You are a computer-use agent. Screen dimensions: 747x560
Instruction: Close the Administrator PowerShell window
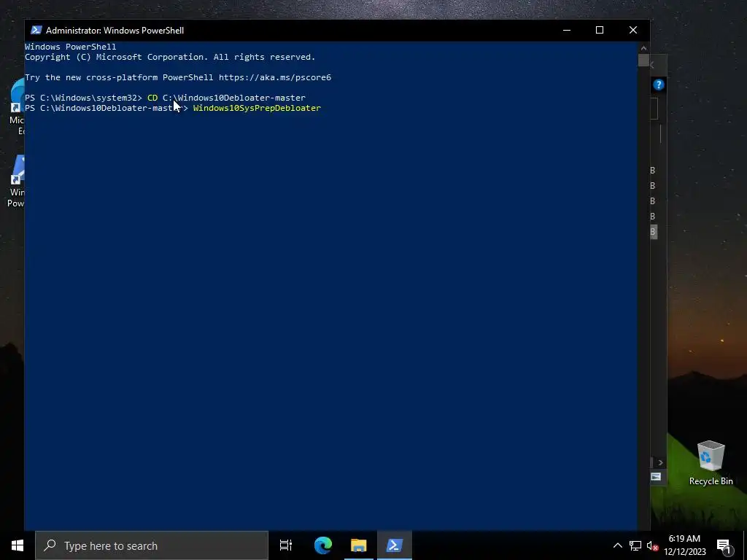point(633,30)
